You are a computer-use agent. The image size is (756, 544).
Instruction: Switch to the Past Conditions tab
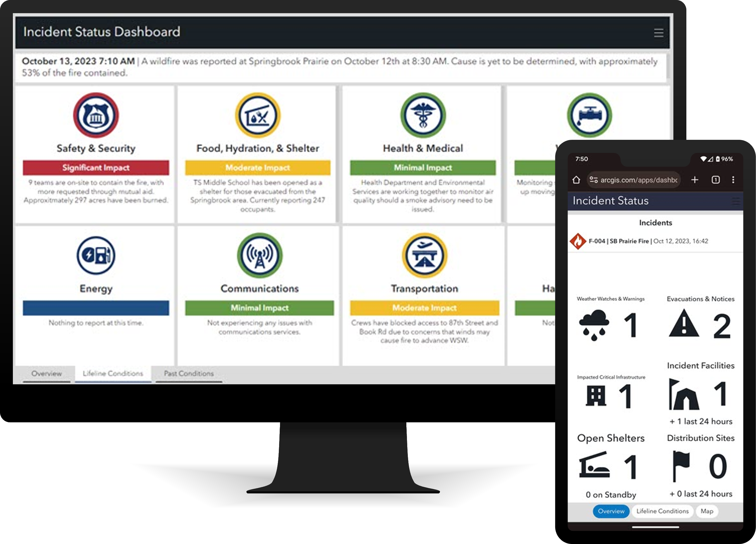(189, 374)
